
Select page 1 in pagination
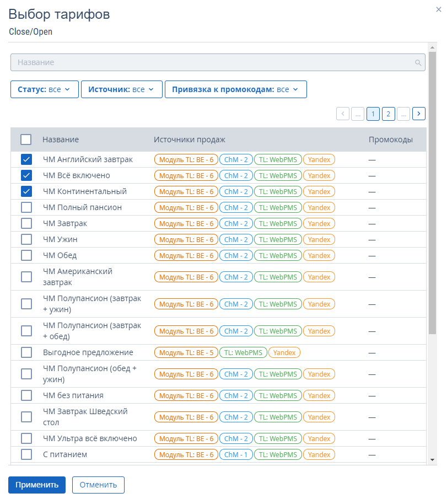[373, 114]
